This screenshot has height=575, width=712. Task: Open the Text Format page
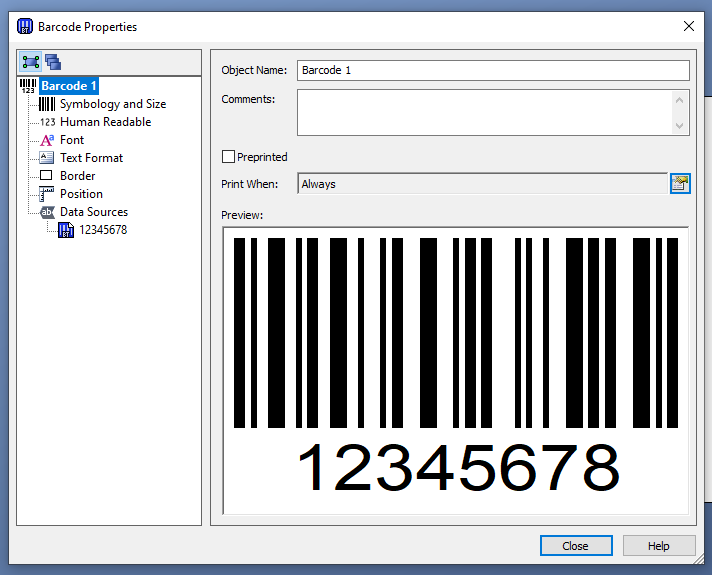click(91, 158)
